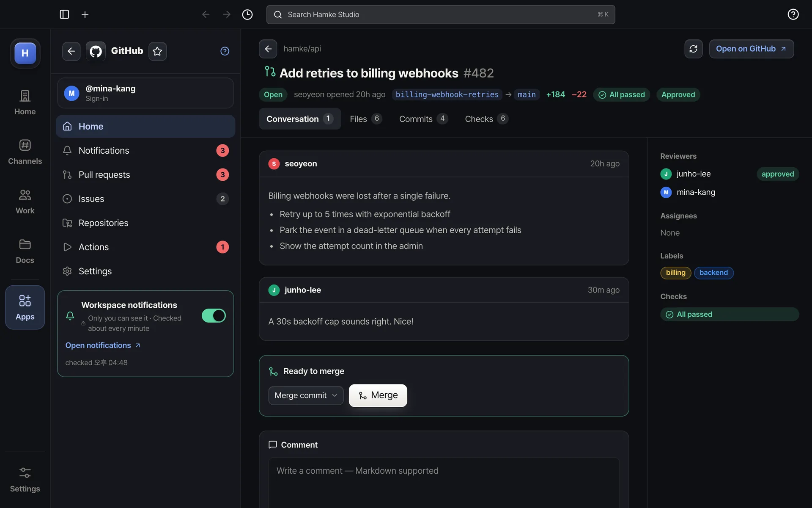The height and width of the screenshot is (508, 812).
Task: Click the Write a comment text area
Action: 444,483
